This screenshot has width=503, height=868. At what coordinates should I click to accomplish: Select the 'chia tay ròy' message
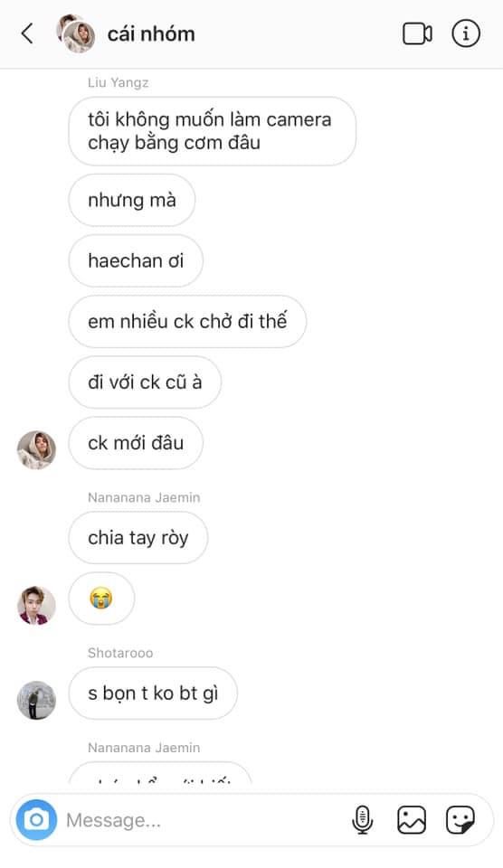click(138, 537)
